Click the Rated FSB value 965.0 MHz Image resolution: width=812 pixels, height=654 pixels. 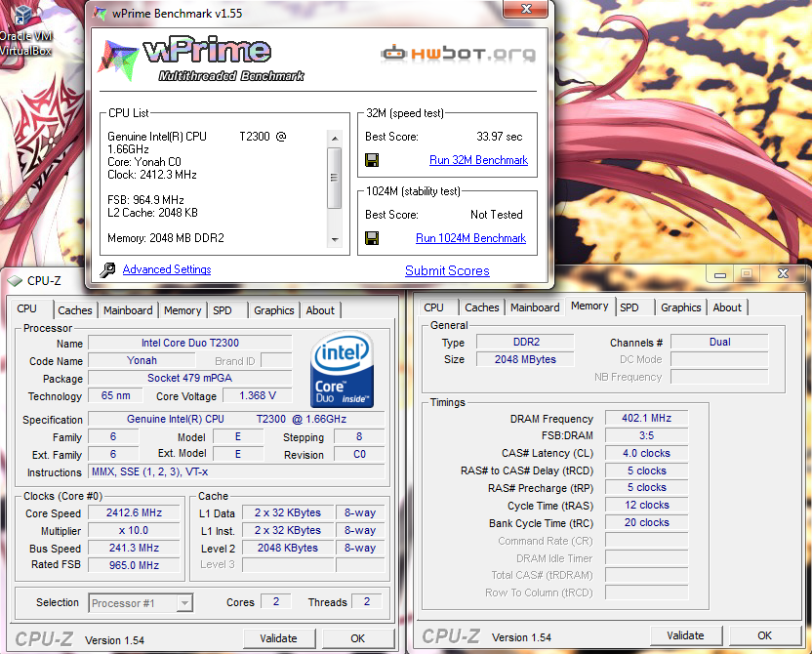click(134, 565)
